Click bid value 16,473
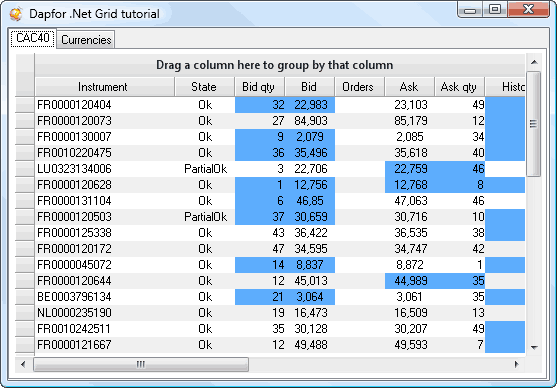Screen dimensions: 557x388 311,313
